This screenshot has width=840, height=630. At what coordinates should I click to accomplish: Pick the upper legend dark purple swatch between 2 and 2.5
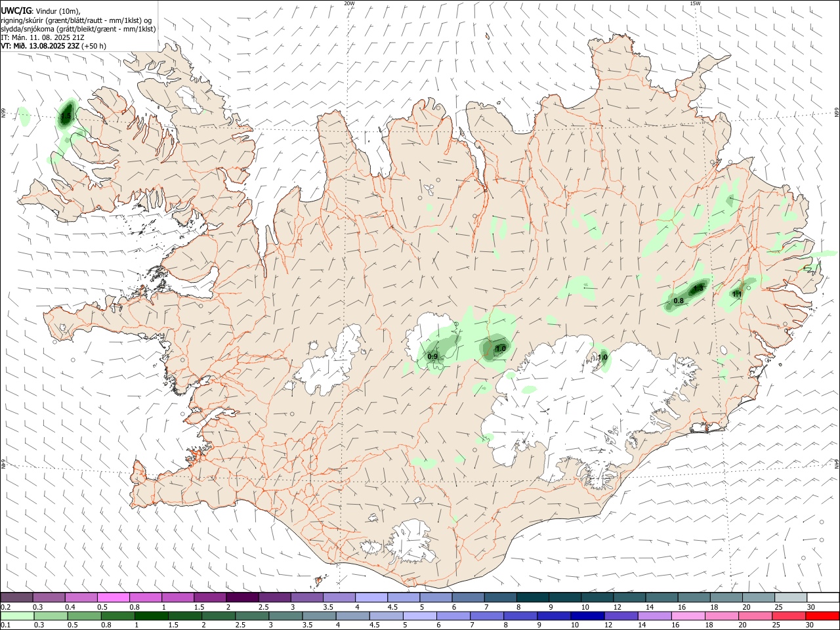(242, 597)
